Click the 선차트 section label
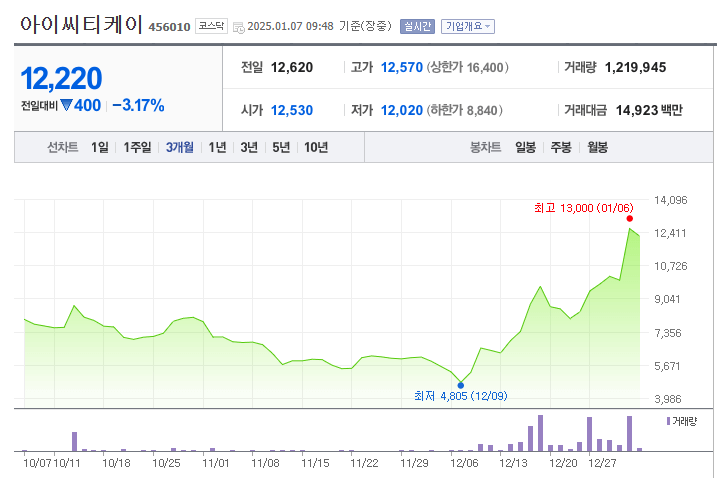The height and width of the screenshot is (478, 717). 63,147
